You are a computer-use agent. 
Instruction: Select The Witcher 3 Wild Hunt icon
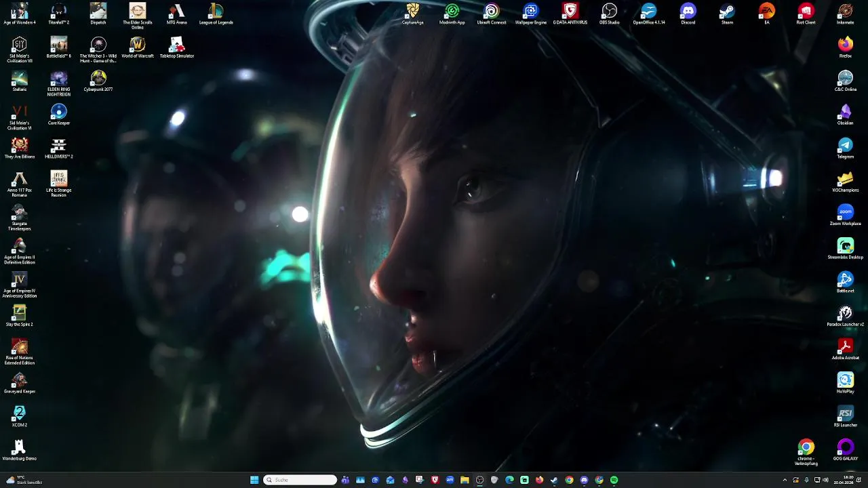98,49
